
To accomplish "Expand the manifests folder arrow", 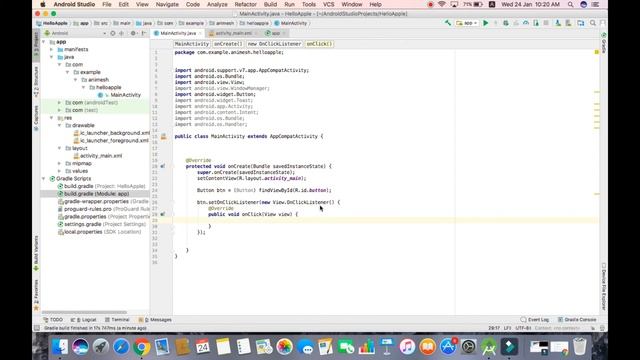I will (52, 49).
